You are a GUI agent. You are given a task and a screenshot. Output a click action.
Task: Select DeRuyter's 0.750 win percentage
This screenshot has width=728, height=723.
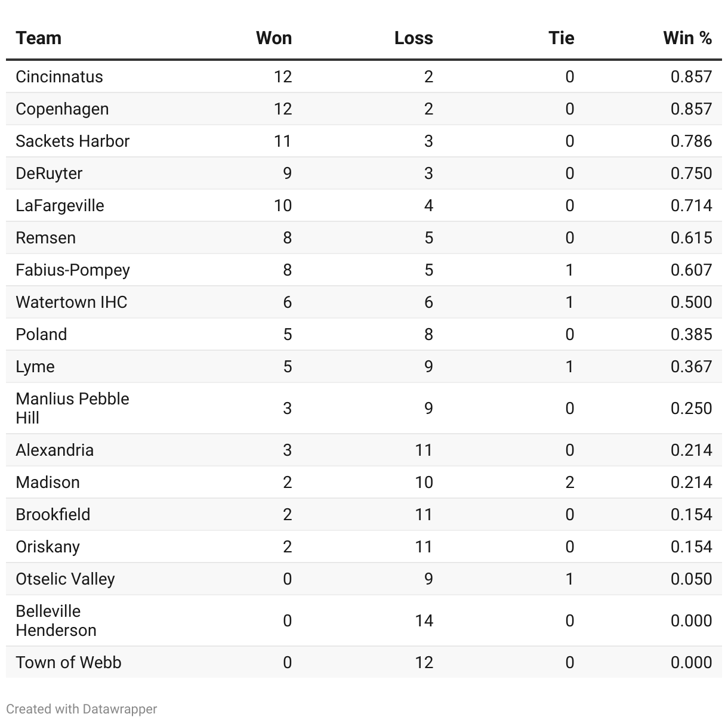click(x=691, y=174)
